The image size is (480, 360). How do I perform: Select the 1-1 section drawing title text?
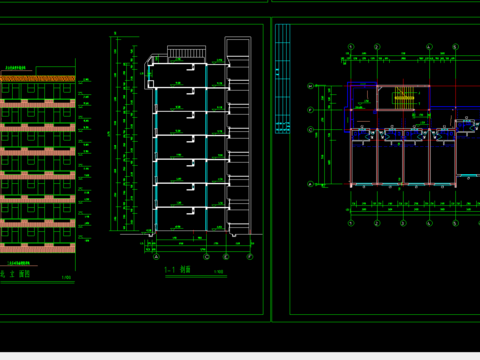(177, 269)
